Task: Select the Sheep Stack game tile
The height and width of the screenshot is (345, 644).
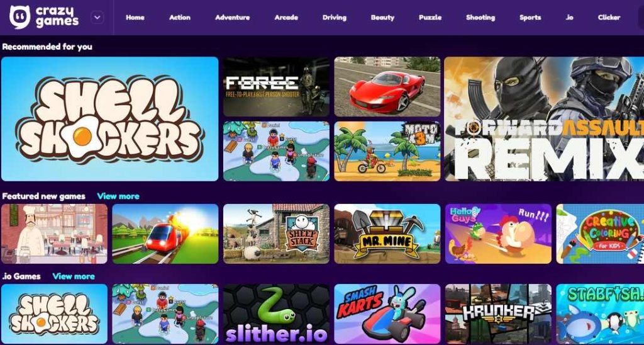Action: click(277, 234)
